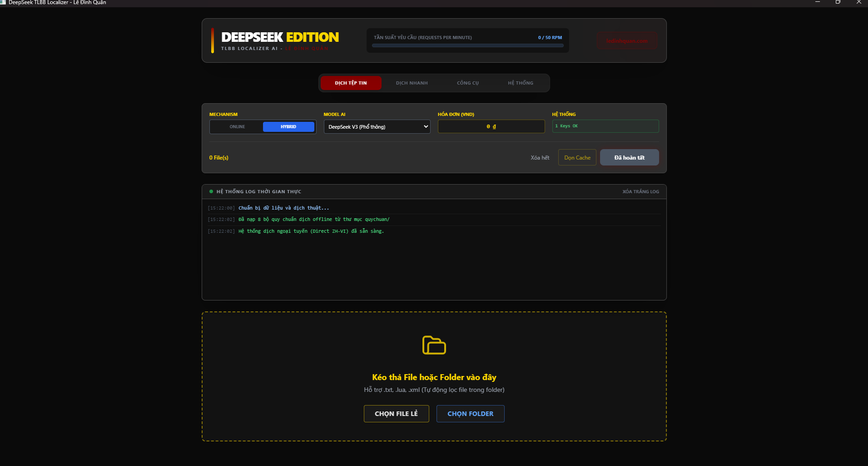Select the Dịch Tệp Tin tab
Screen dimensions: 868x466
(x=351, y=83)
